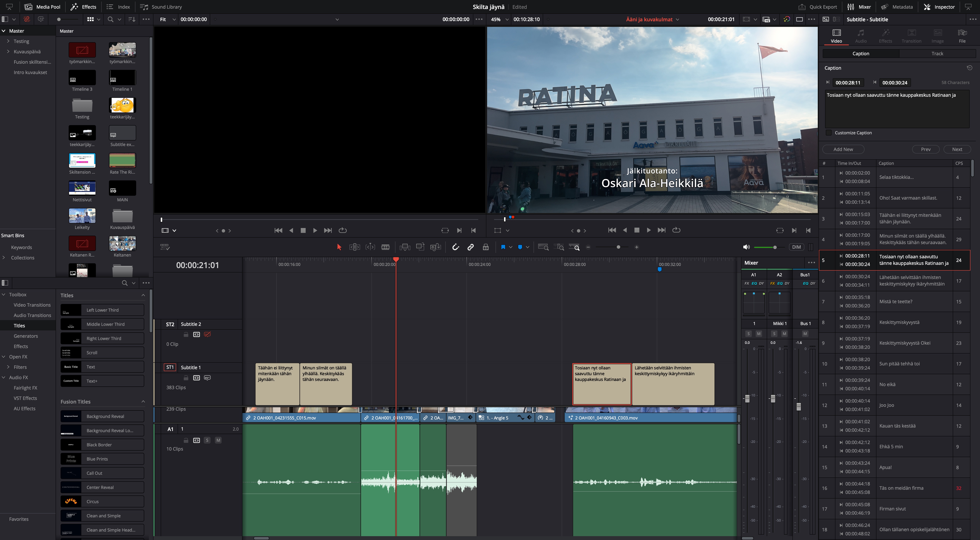The image size is (980, 540).
Task: Select the Scroll title preset
Action: 102,353
